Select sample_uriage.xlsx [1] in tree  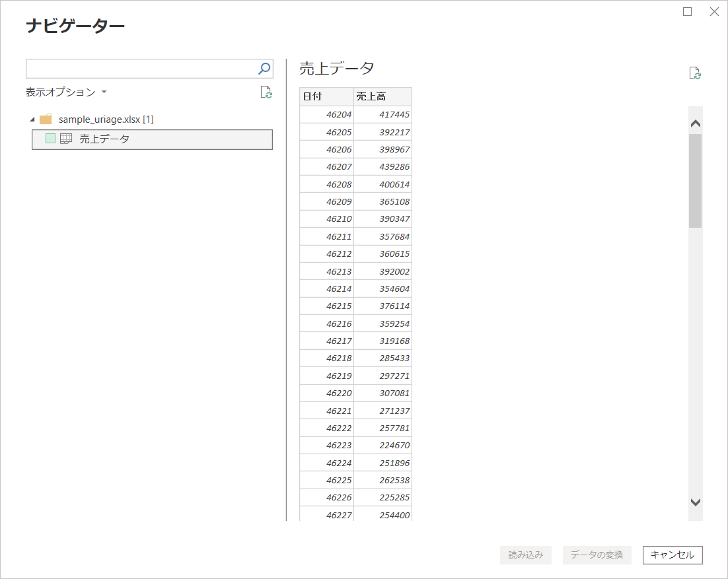pyautogui.click(x=106, y=119)
